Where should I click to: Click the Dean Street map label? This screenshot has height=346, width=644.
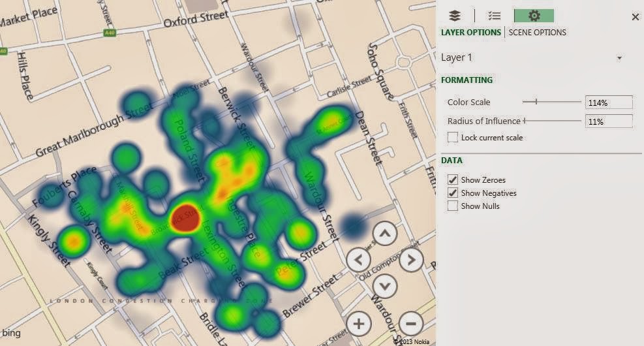point(368,138)
